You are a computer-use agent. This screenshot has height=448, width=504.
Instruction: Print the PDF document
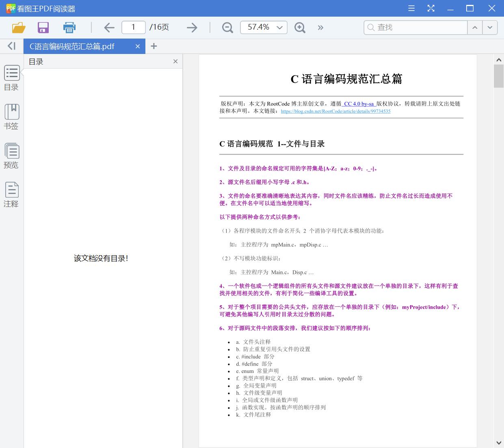tap(69, 27)
